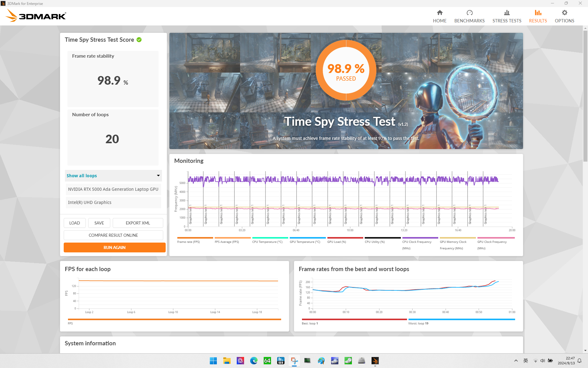Click the STRESS TESTS bar chart icon

[x=507, y=13]
